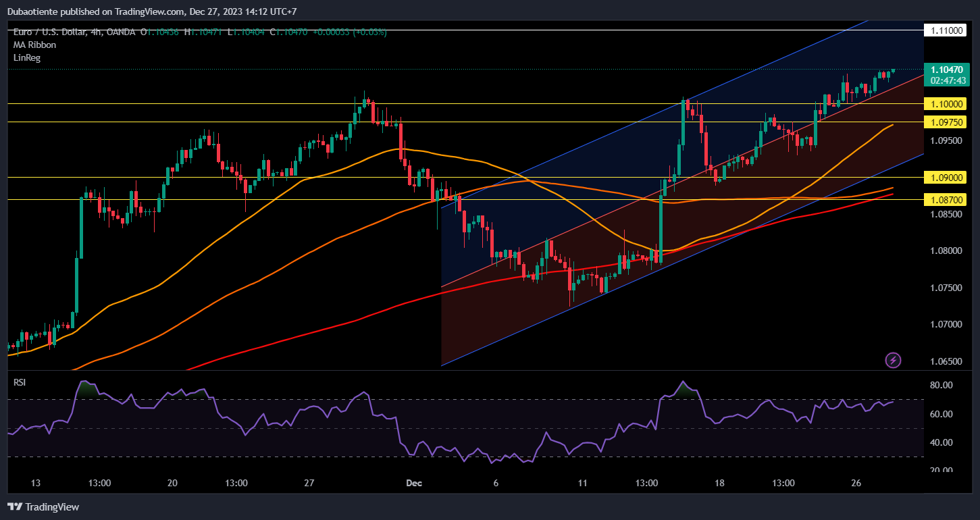Image resolution: width=980 pixels, height=520 pixels.
Task: Click the Dec label on time axis
Action: point(413,484)
